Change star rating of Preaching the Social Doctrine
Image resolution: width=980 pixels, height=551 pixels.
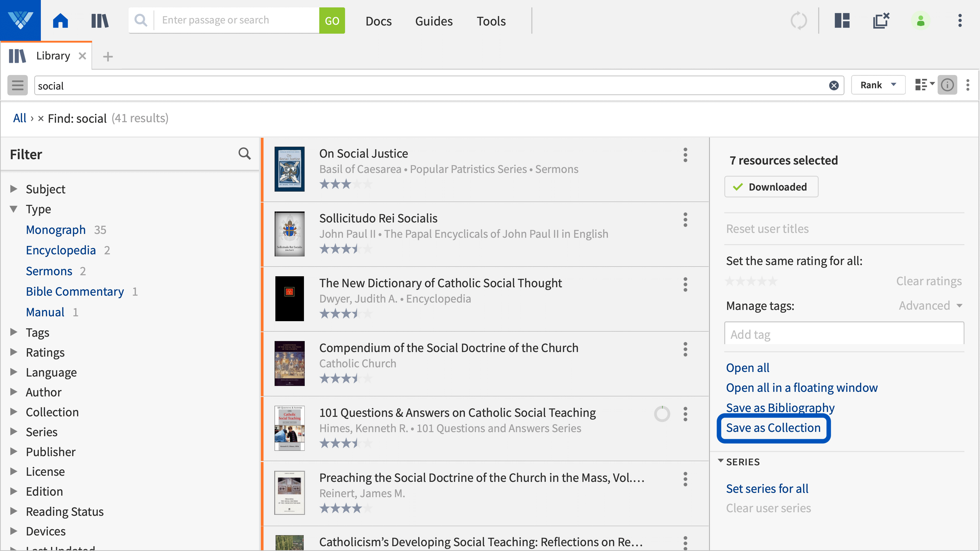(346, 508)
